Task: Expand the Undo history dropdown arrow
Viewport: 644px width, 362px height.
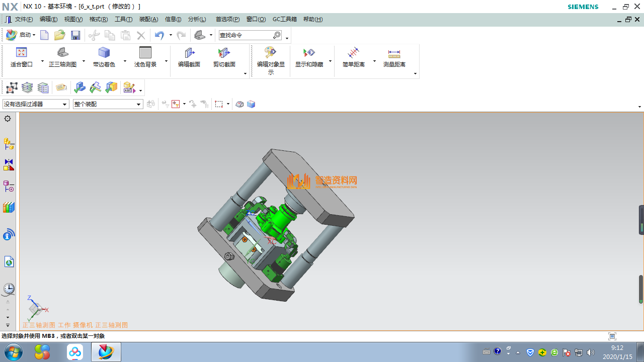Action: click(171, 35)
